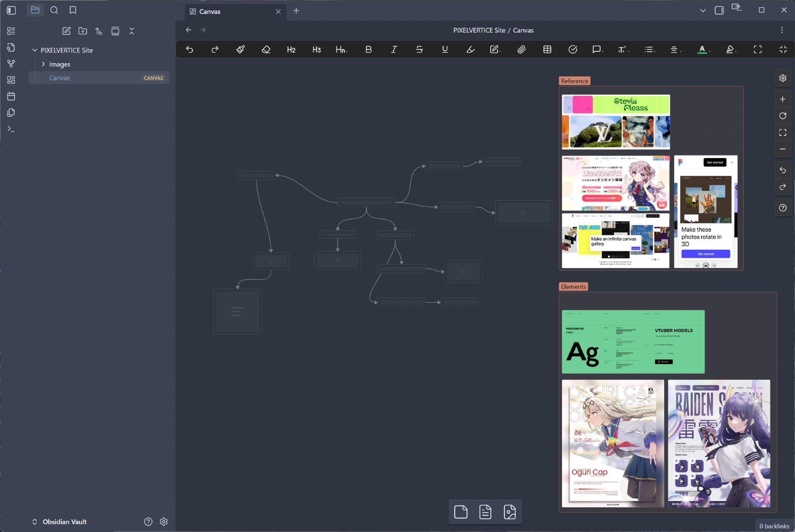
Task: Switch to the Canvas tab
Action: 210,12
